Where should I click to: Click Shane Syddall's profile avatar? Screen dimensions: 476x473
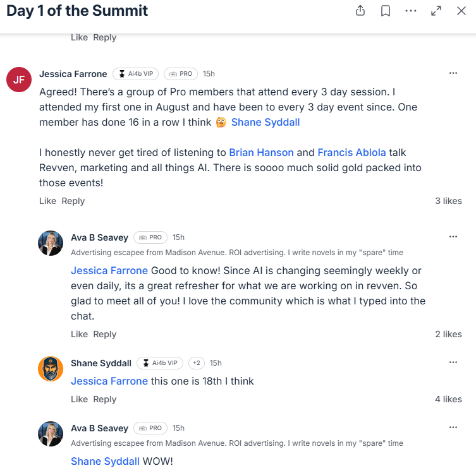[x=51, y=369]
